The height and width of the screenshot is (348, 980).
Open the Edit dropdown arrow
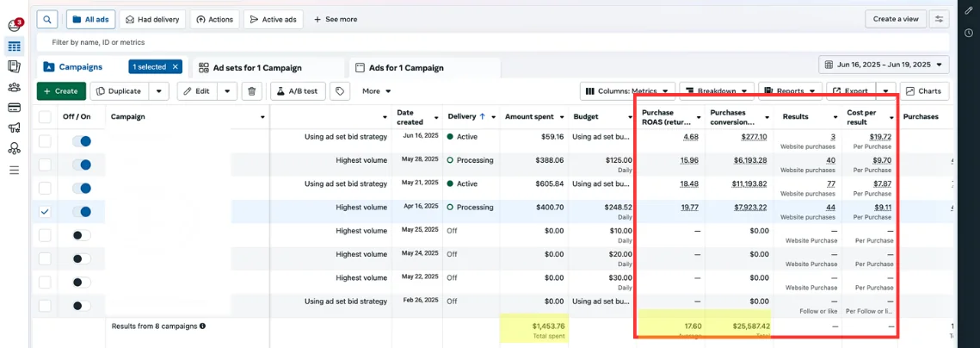pos(227,91)
